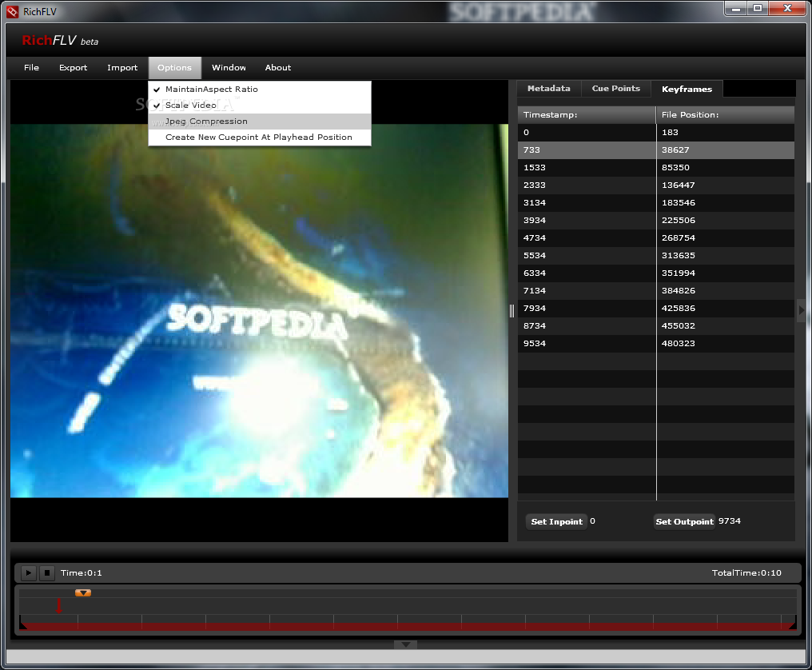
Task: Toggle Scale Video option
Action: (260, 106)
